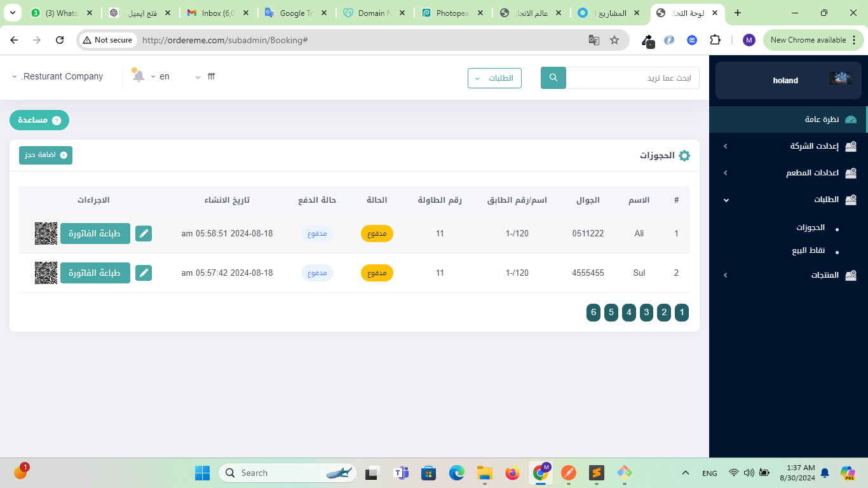The image size is (868, 488).
Task: Click طباعة الفاتورة for Ali's booking
Action: 95,234
